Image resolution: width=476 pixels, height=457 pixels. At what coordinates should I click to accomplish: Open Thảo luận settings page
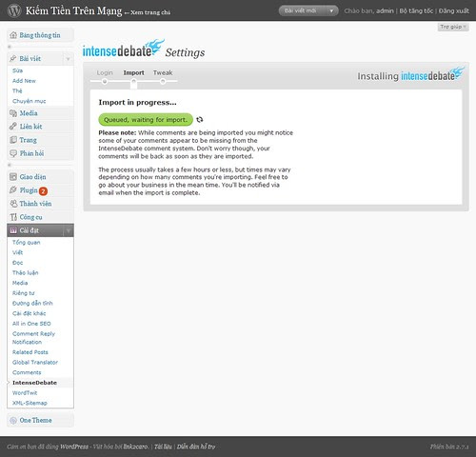tap(26, 273)
